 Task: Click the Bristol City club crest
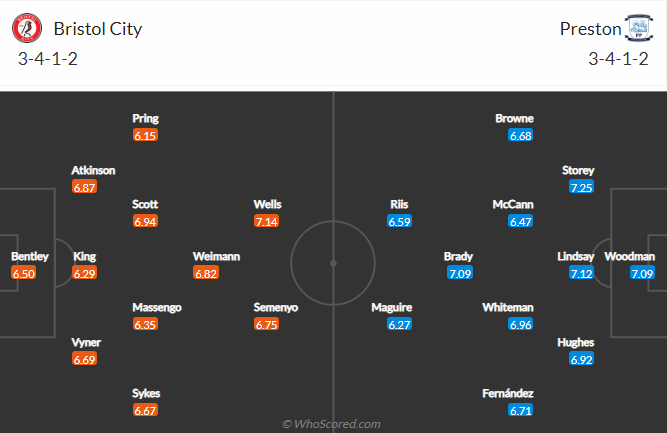[x=27, y=28]
